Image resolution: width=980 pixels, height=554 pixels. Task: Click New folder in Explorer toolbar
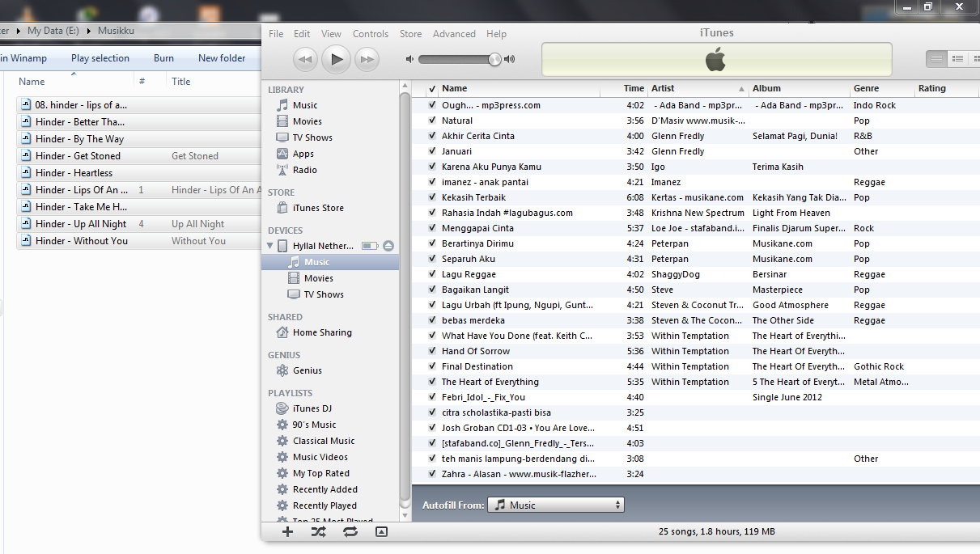pyautogui.click(x=222, y=58)
